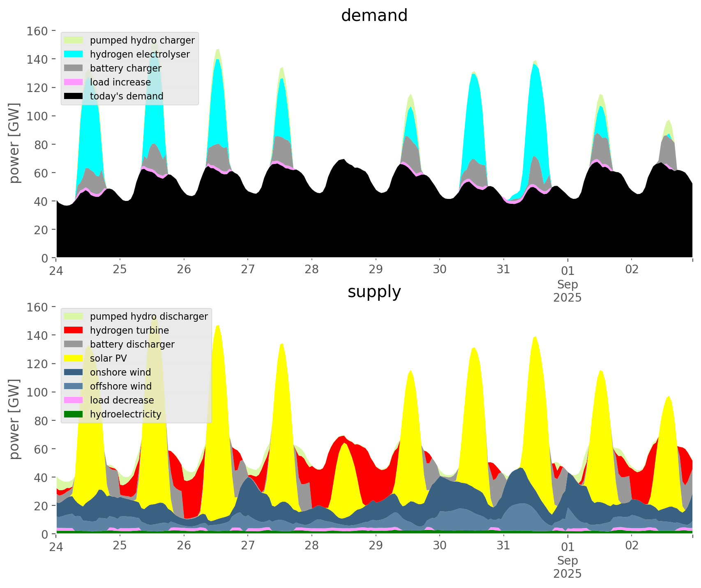This screenshot has width=701, height=588.
Task: Click the onshore wind legend swatch
Action: [74, 372]
